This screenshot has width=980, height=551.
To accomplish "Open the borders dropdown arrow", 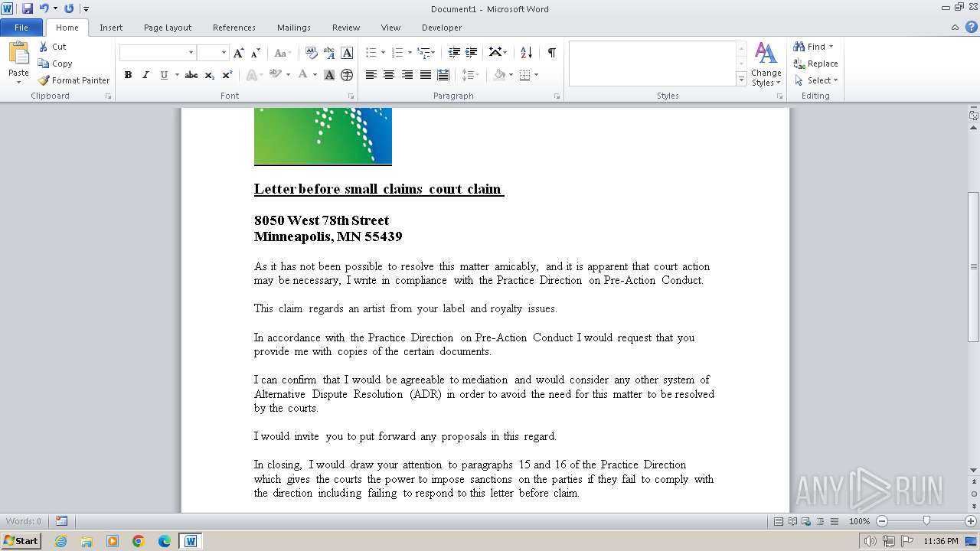I will 537,75.
